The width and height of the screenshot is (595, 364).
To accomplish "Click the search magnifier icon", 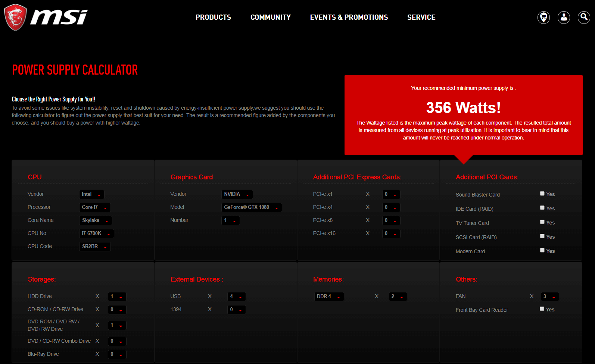I will pos(584,17).
